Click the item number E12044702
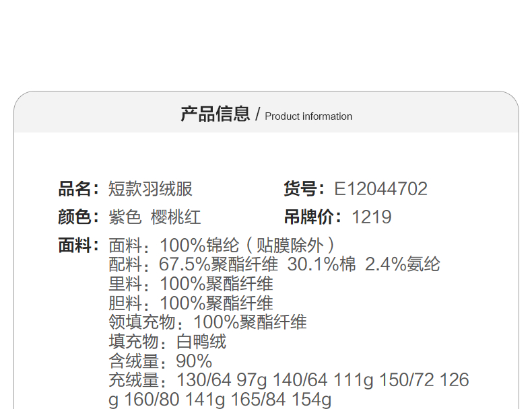This screenshot has width=532, height=409. [x=380, y=189]
